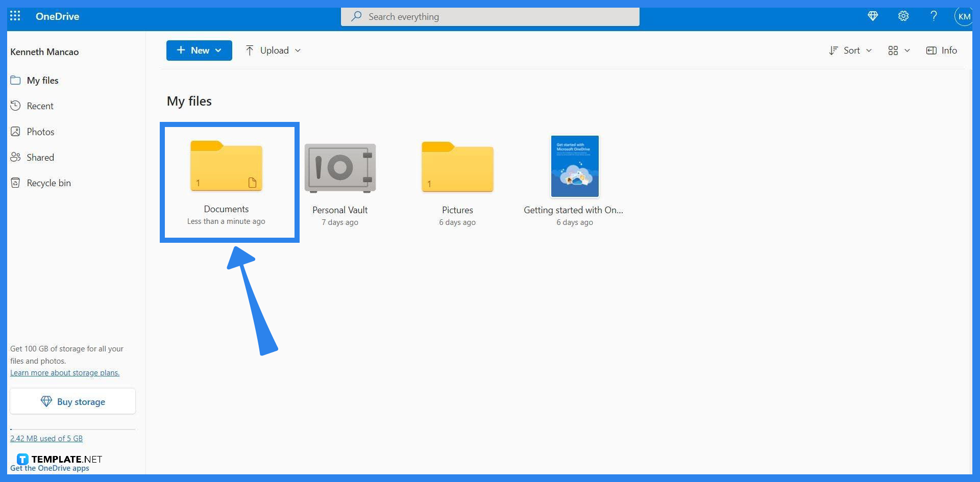Select My files in the sidebar
The image size is (980, 482).
[42, 80]
